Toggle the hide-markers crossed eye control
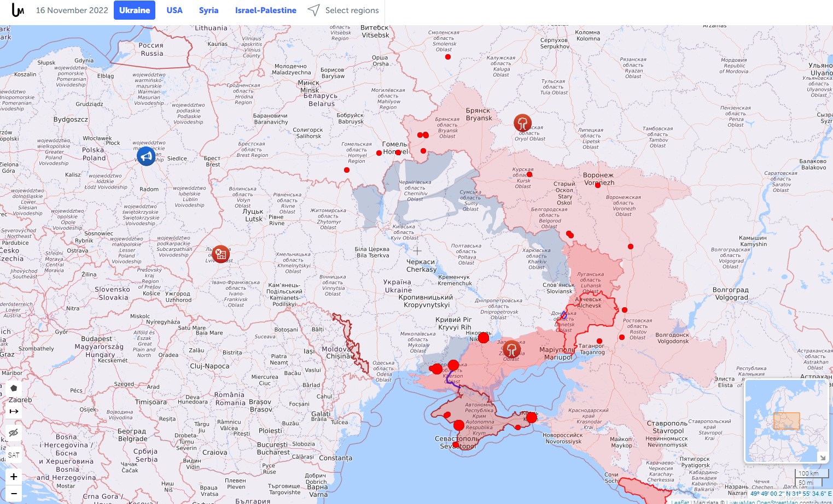This screenshot has height=504, width=833. point(14,433)
